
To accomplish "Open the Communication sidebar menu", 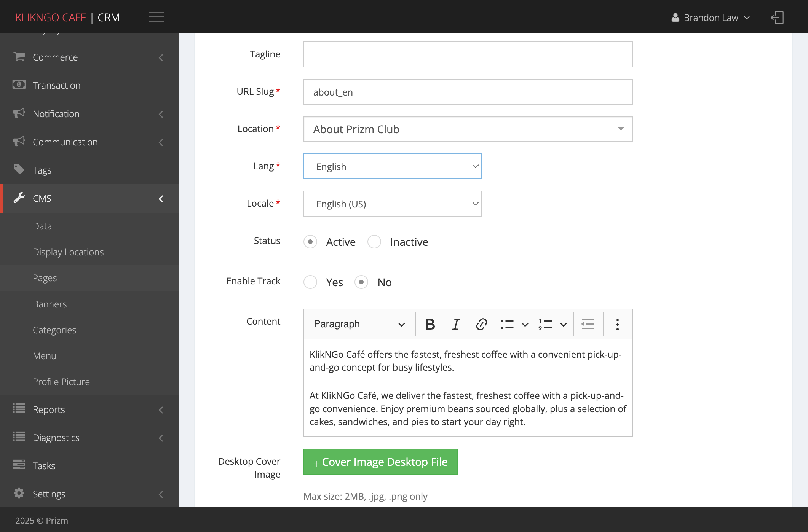I will tap(89, 142).
